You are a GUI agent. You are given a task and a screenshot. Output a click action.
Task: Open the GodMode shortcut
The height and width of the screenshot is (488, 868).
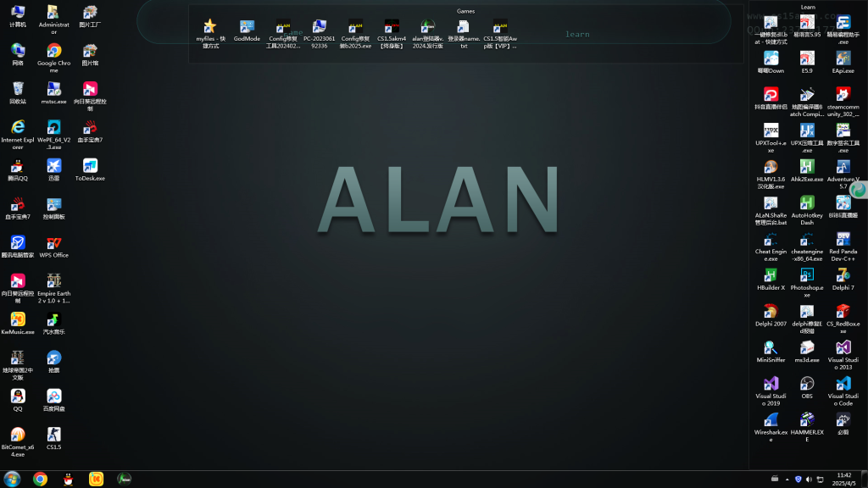[x=247, y=30]
